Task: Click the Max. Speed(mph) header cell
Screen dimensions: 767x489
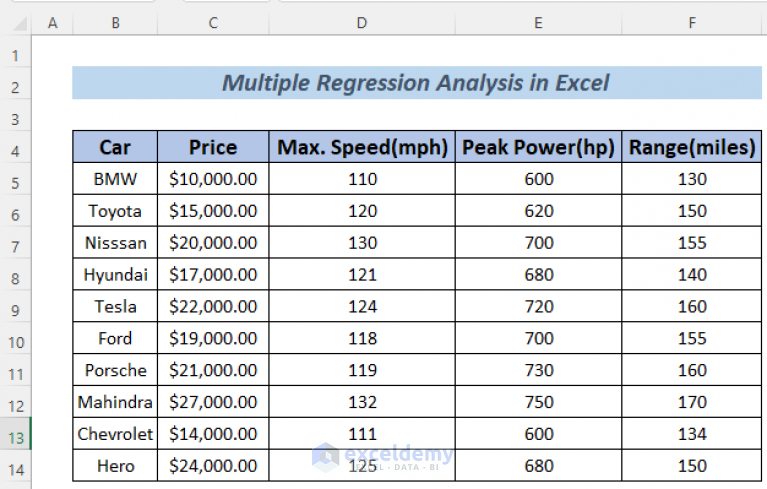Action: 362,147
